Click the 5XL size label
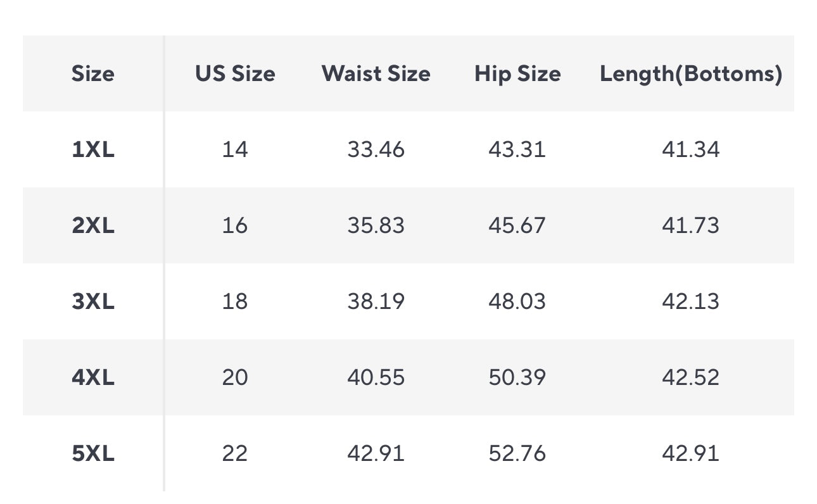 tap(93, 454)
